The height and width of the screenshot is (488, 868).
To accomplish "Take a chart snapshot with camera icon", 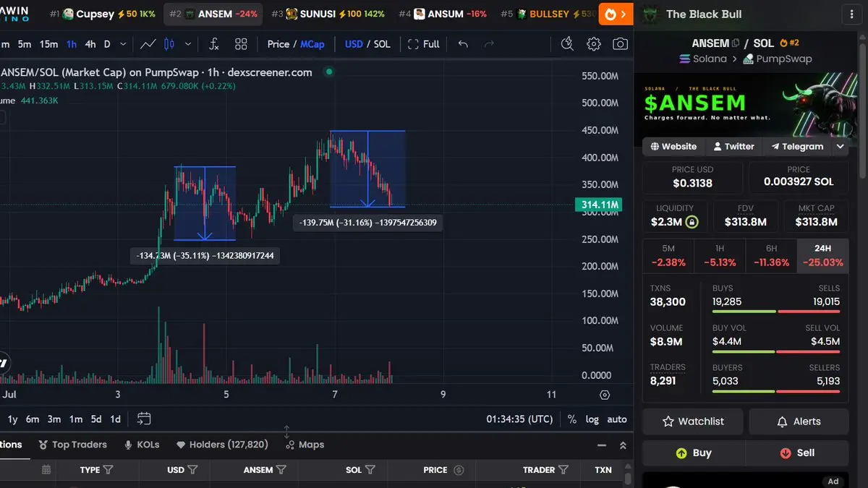I will click(x=620, y=44).
